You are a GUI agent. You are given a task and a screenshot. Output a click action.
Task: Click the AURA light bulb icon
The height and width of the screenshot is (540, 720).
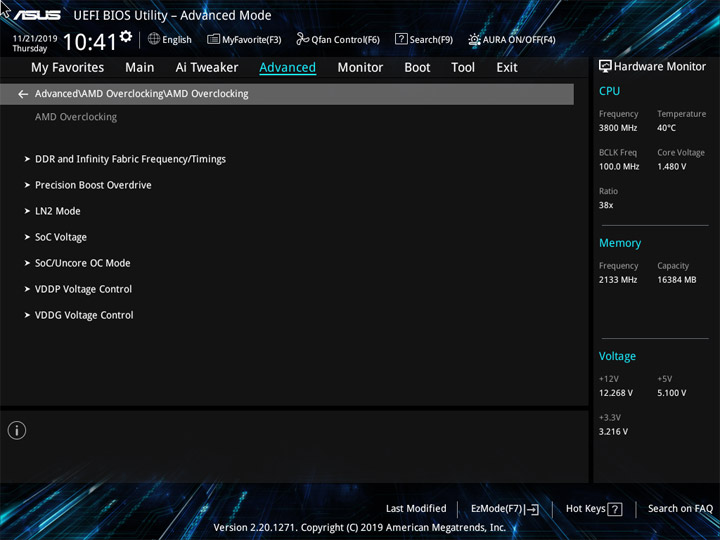coord(474,39)
